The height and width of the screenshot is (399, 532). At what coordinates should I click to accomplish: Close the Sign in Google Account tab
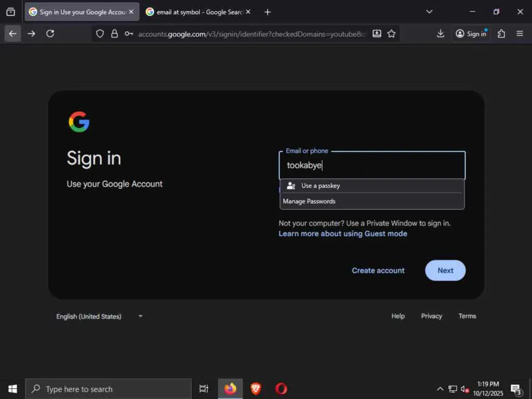(x=131, y=12)
